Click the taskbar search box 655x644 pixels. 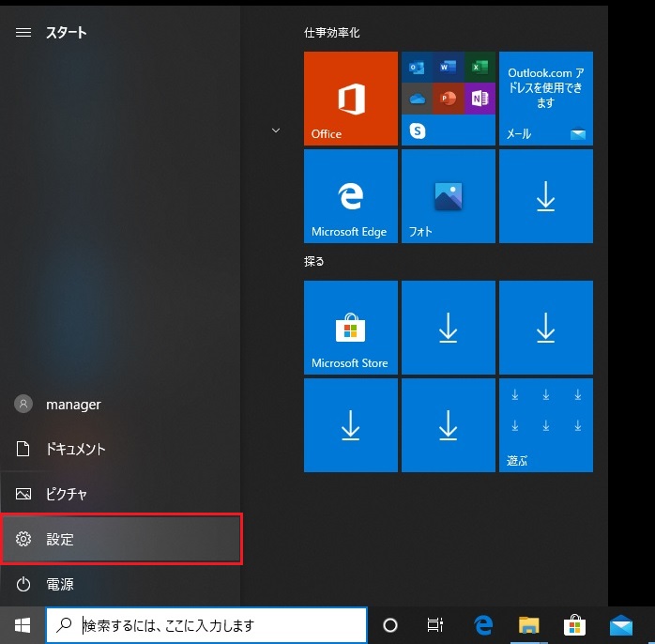(206, 625)
